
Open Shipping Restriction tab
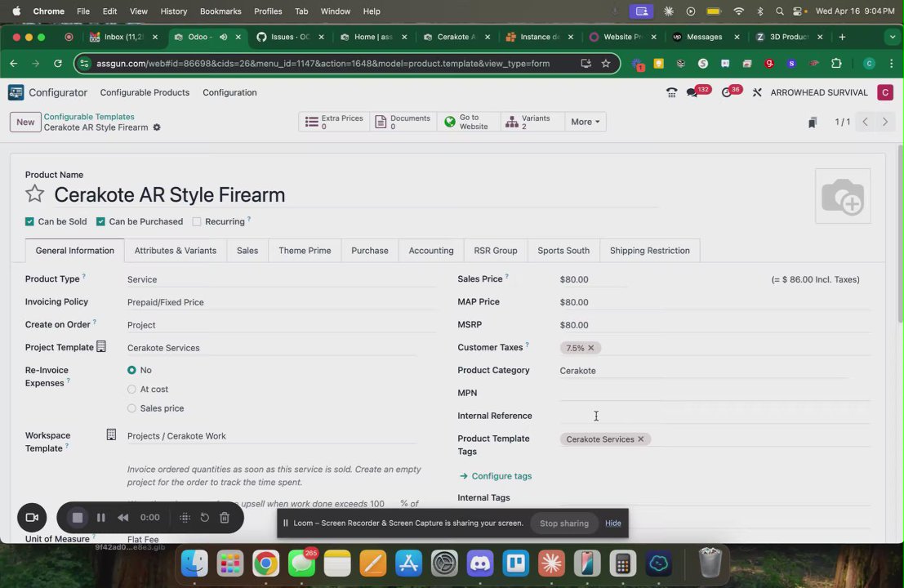649,250
